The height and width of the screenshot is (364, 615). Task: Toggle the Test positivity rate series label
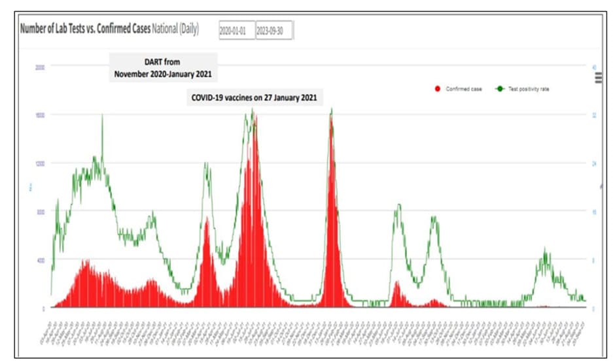tap(531, 89)
